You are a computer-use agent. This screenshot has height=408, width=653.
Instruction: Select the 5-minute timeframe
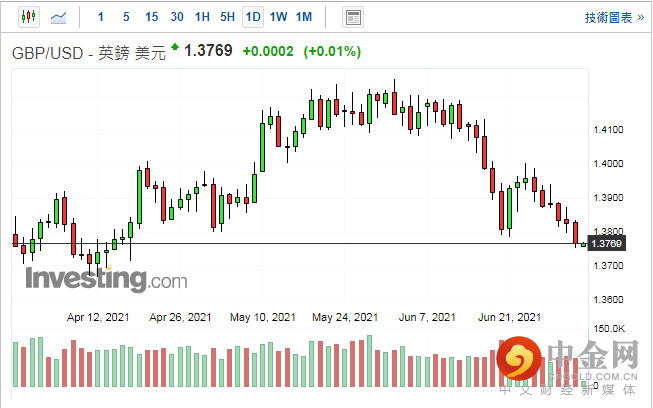coord(125,17)
